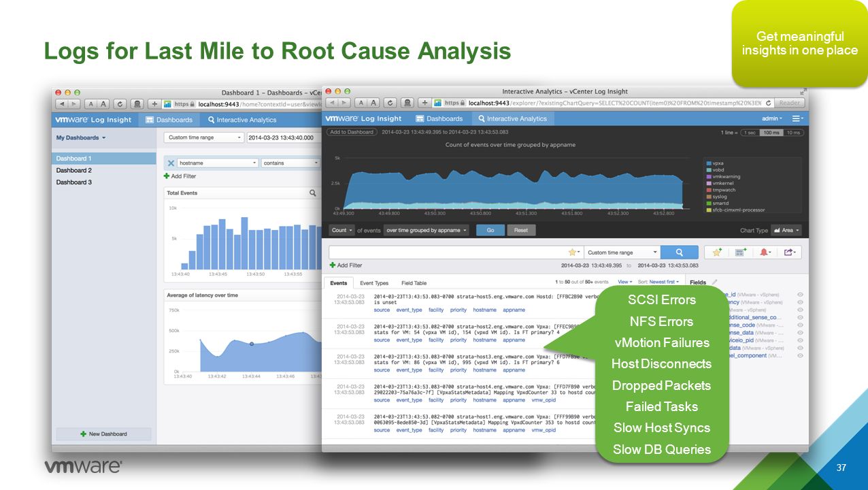Open the admin user dropdown
The width and height of the screenshot is (868, 490).
[771, 118]
